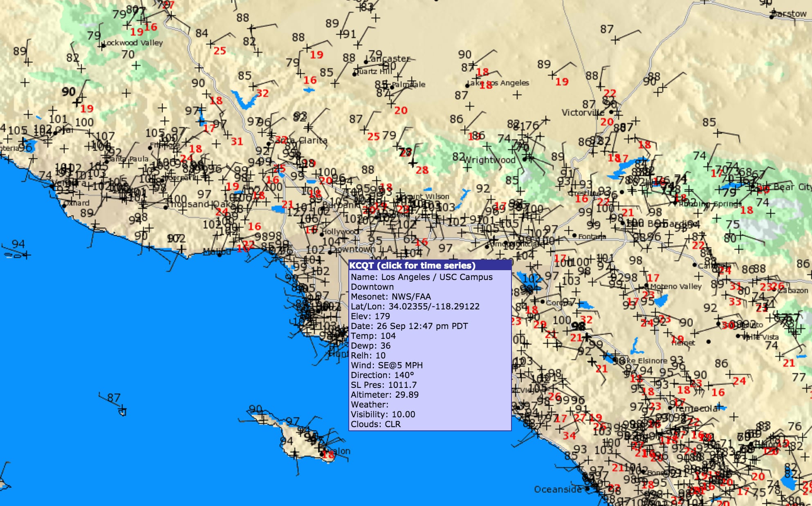
Task: Click the Cabazon map label
Action: click(793, 291)
